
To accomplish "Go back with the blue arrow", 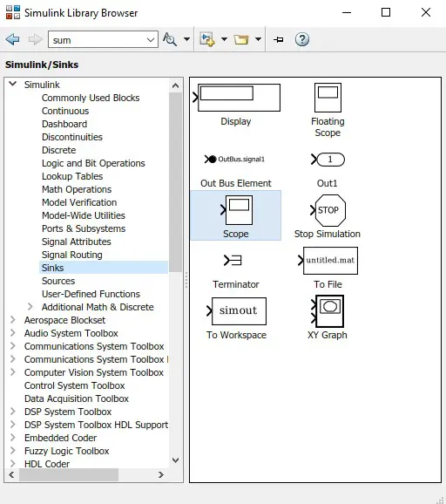I will point(12,39).
